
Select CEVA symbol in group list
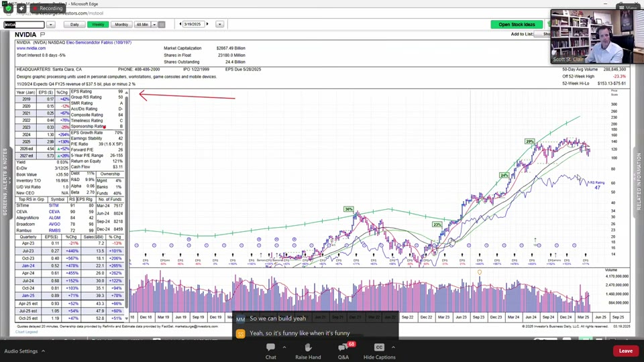point(54,212)
